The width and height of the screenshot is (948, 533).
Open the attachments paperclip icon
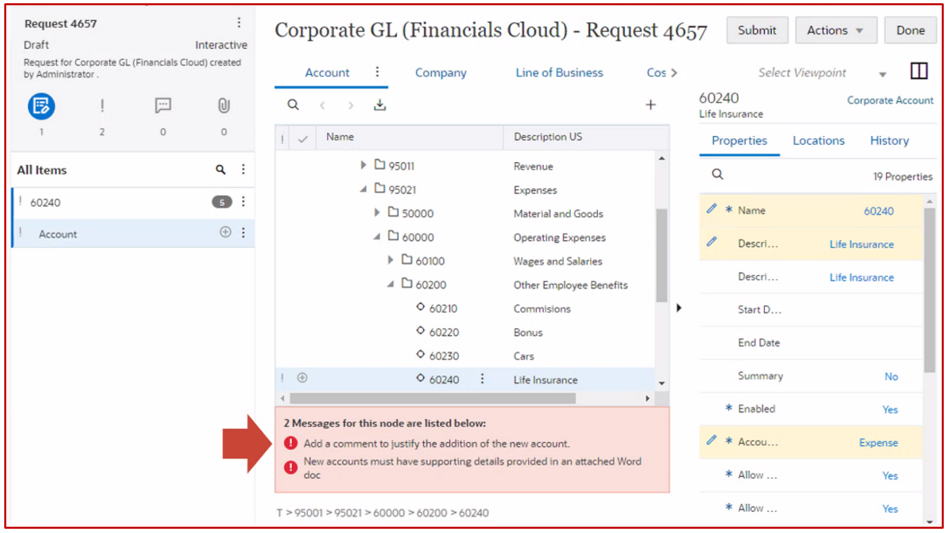click(224, 106)
